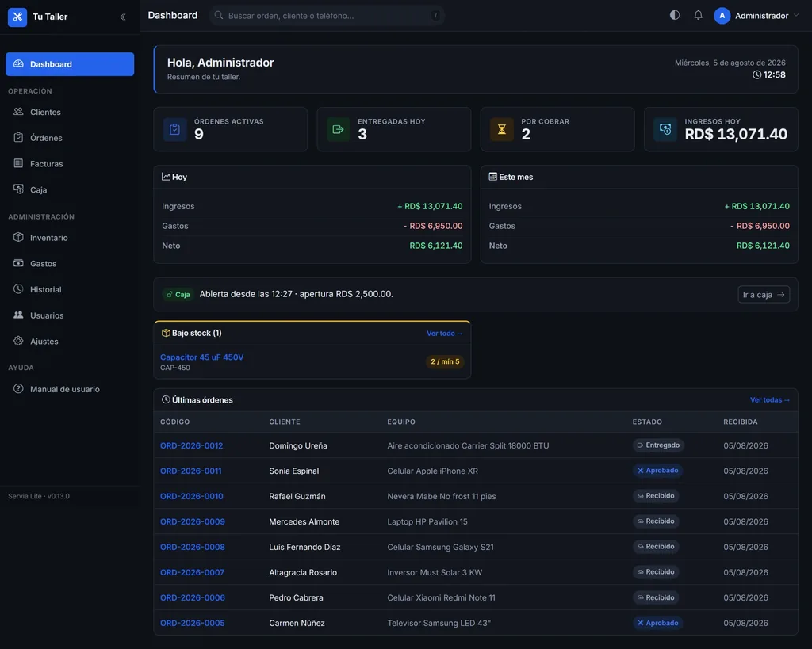The width and height of the screenshot is (812, 649).
Task: Open order ORD-2026-0005
Action: click(x=193, y=623)
